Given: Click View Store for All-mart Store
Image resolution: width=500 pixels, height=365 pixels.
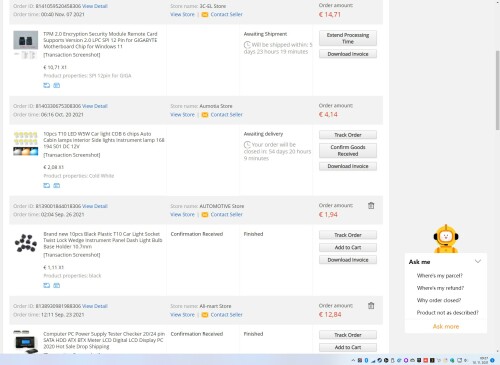Looking at the screenshot, I should click(182, 314).
